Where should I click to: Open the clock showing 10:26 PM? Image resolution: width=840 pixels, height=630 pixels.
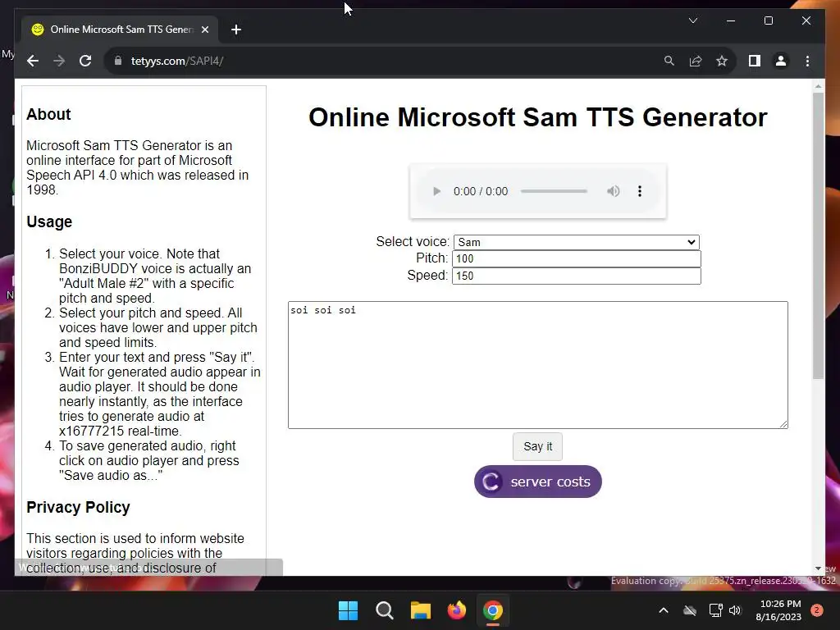[778, 610]
